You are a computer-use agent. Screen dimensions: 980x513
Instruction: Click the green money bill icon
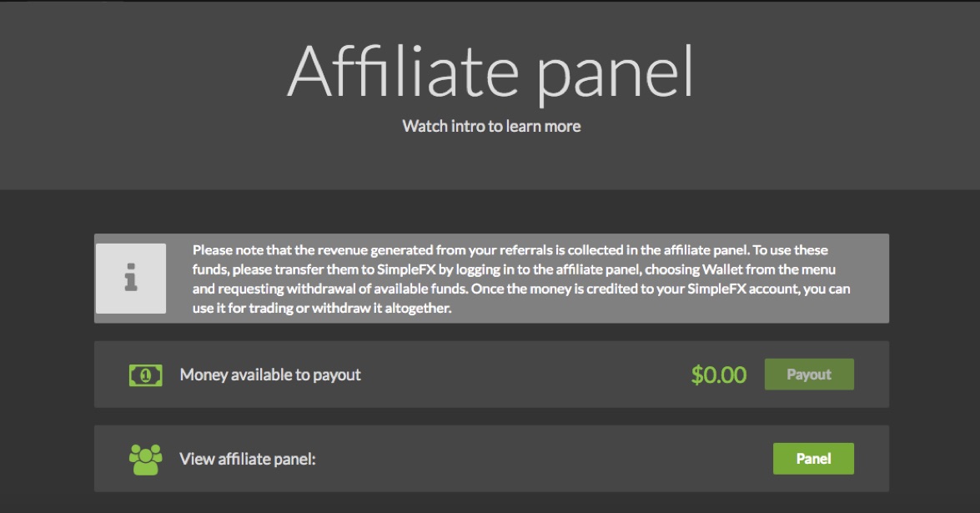click(x=145, y=375)
